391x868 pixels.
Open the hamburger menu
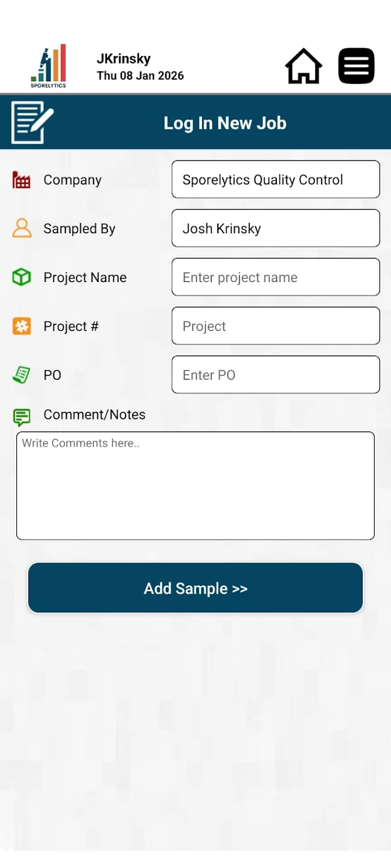coord(356,66)
